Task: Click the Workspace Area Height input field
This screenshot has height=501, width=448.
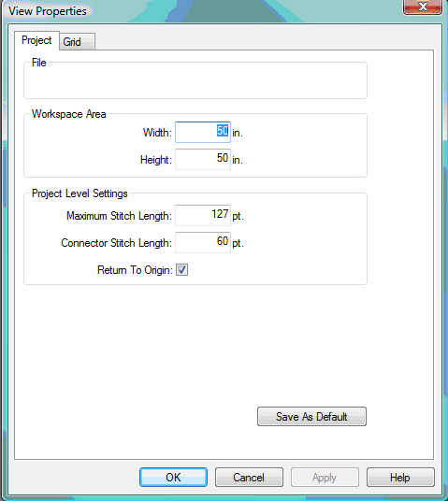Action: [x=203, y=159]
